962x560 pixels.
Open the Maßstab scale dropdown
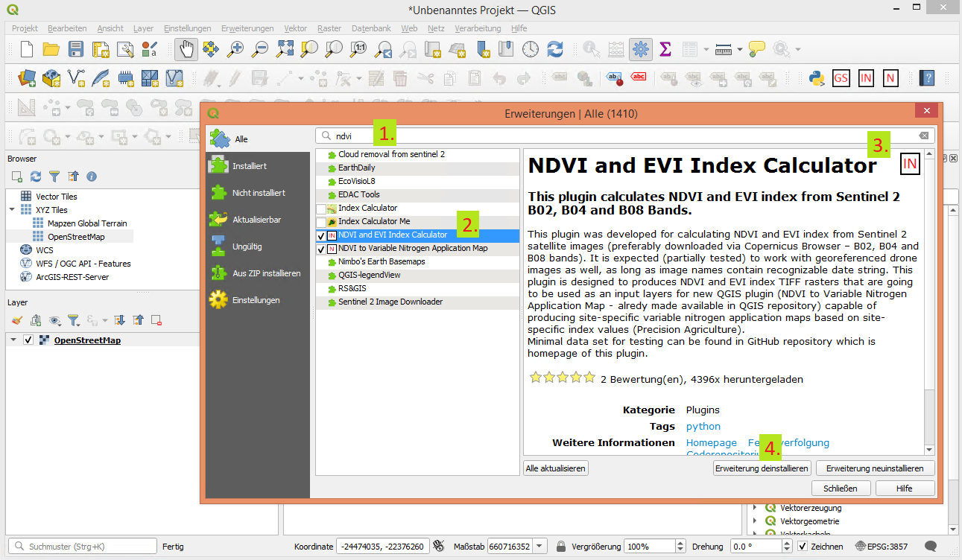pos(540,547)
